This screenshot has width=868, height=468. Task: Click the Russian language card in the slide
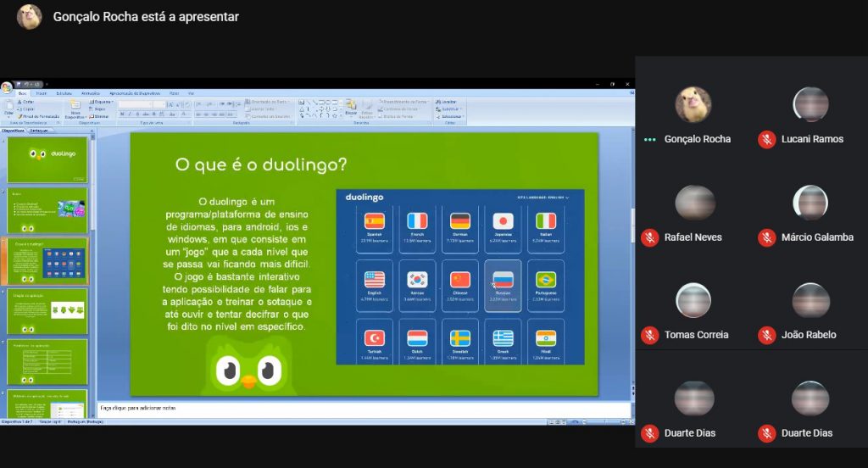(503, 285)
